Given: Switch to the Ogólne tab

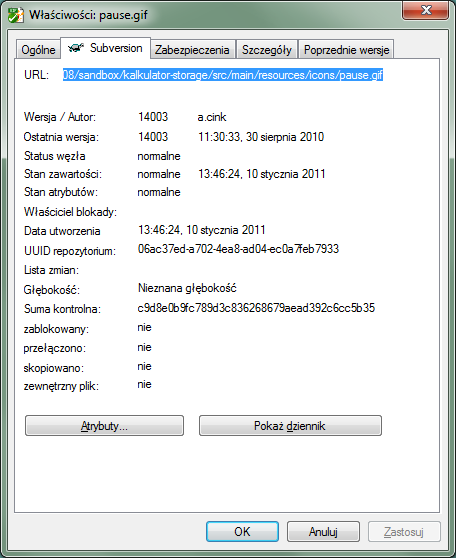Looking at the screenshot, I should click(x=38, y=49).
